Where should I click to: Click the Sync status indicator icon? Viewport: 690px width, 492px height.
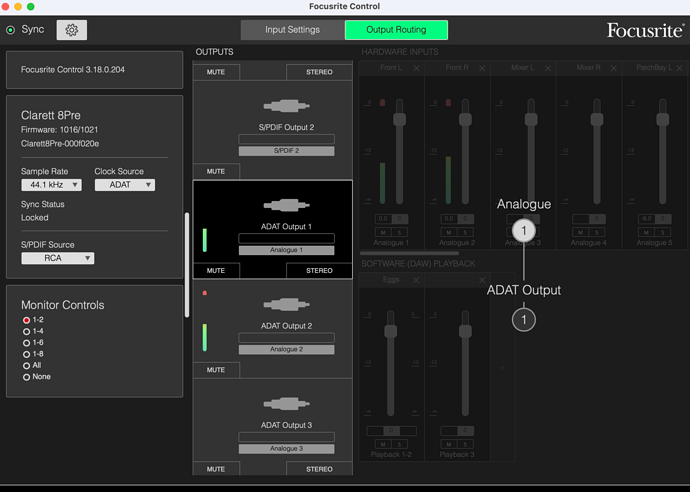[11, 30]
